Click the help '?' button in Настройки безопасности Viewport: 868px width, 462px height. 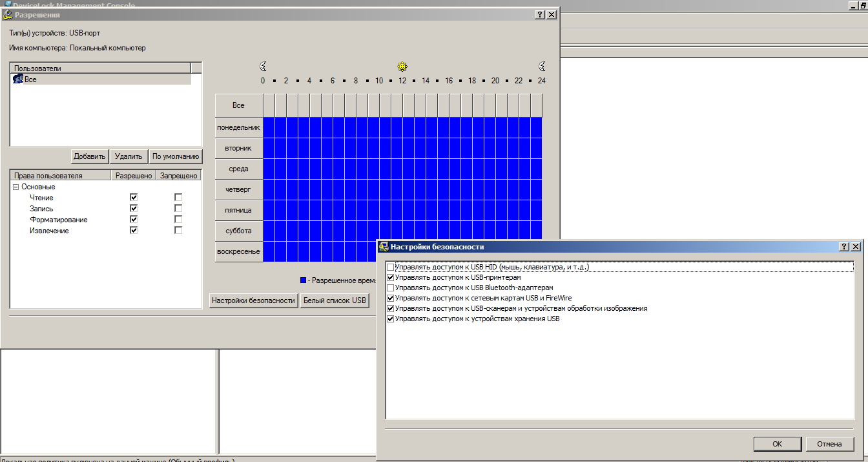tap(844, 247)
